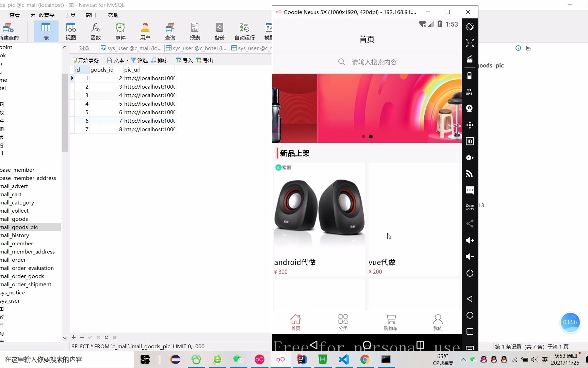Open the battery widget in emulator sidebar

click(470, 76)
